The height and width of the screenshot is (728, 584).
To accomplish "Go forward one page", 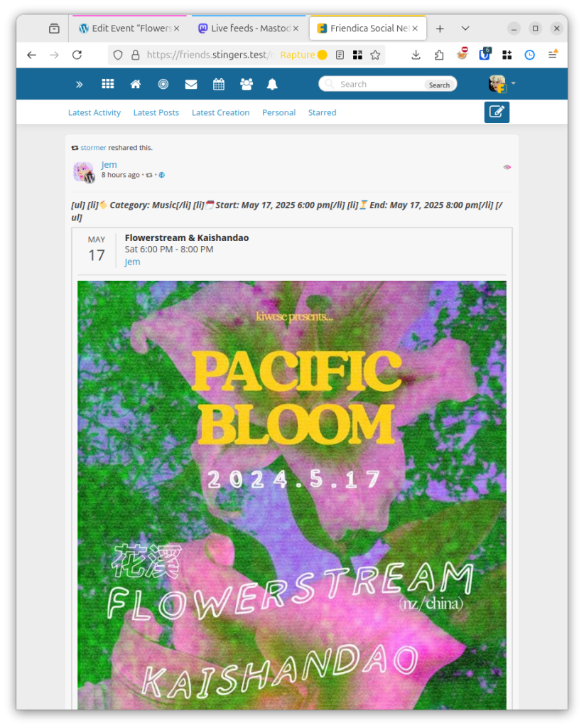I will pos(54,55).
